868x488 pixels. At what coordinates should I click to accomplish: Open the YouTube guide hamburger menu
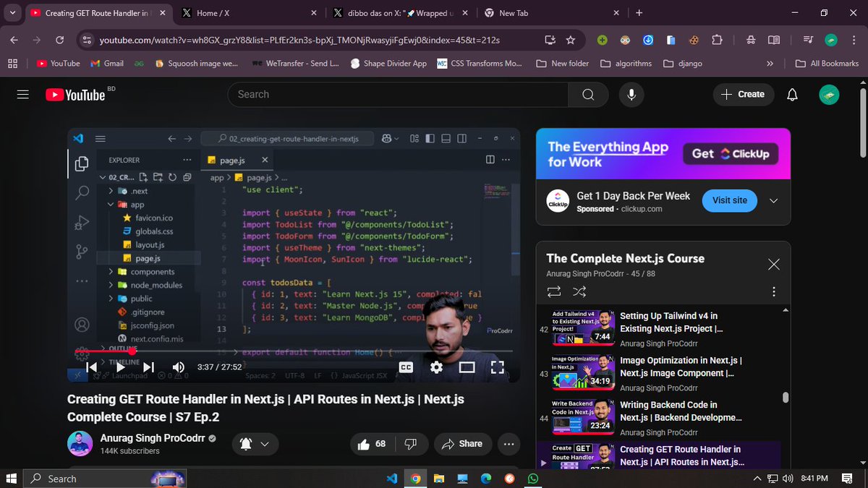point(22,95)
